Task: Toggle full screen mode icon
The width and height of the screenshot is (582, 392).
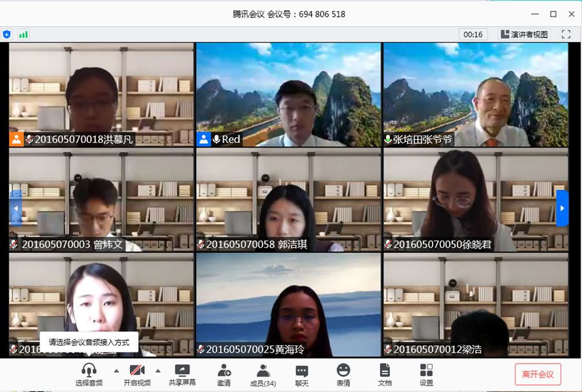Action: (x=566, y=34)
